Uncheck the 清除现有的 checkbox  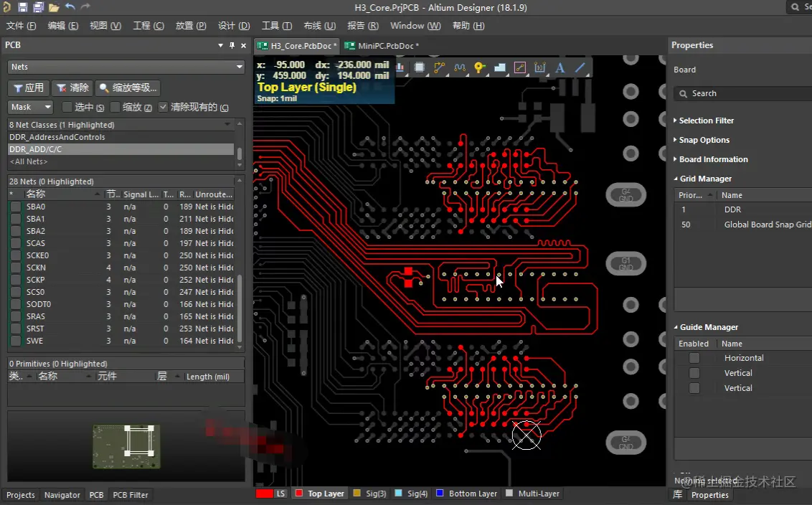pos(163,107)
